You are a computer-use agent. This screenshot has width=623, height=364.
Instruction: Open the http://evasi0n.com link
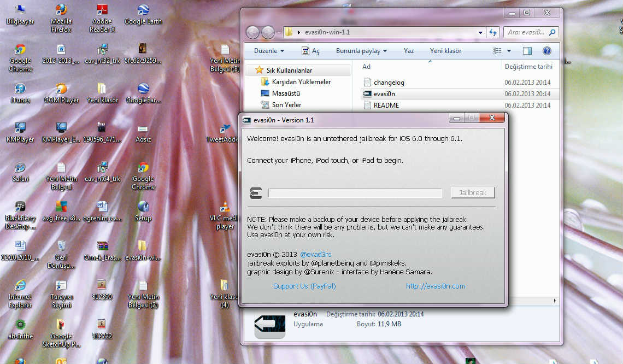[436, 286]
